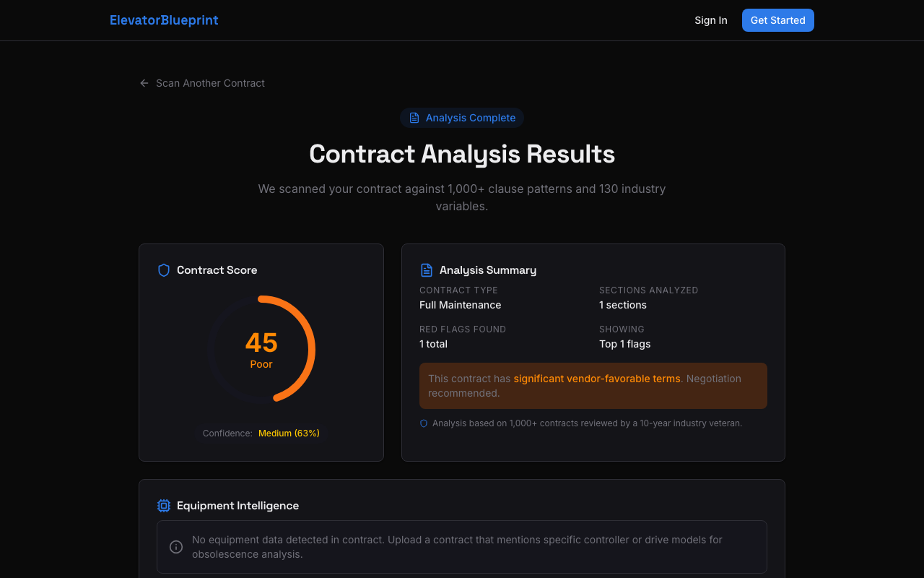This screenshot has width=924, height=578.
Task: Click Scan Another Contract
Action: tap(210, 83)
